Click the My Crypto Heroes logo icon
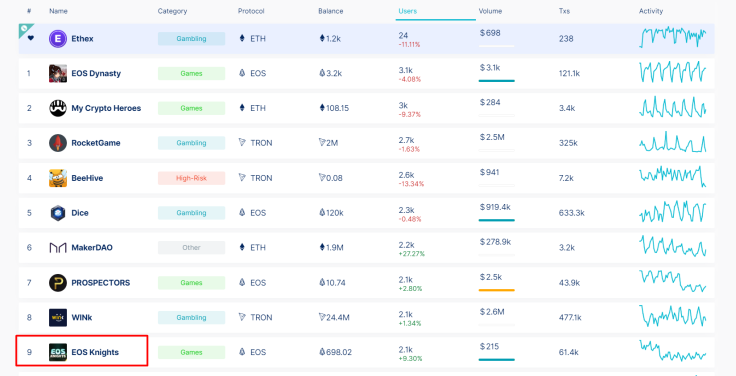This screenshot has width=736, height=376. coord(58,108)
